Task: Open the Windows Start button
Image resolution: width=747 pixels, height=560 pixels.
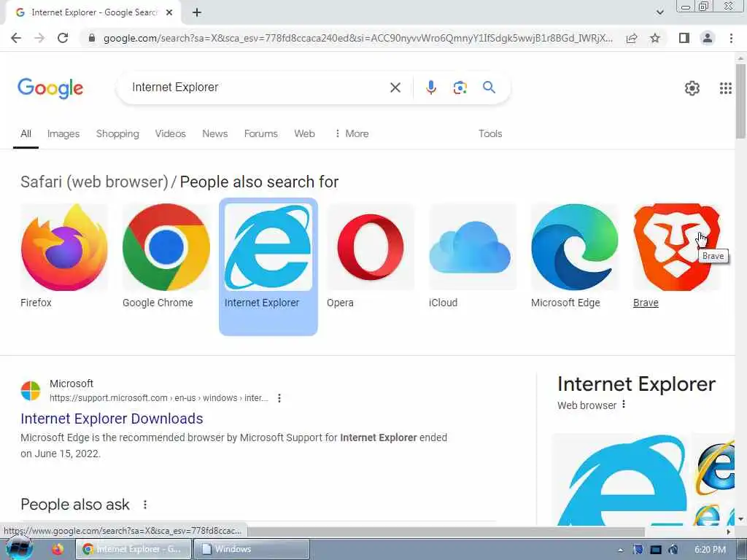Action: pos(20,548)
